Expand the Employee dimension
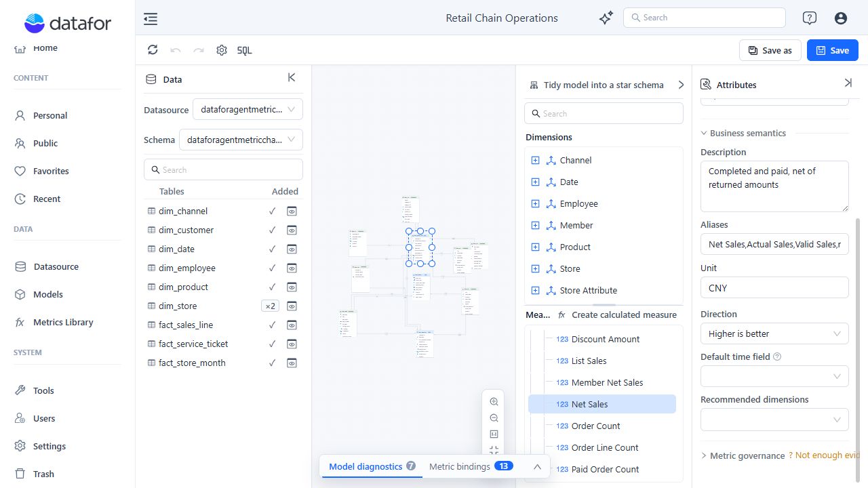 [535, 203]
